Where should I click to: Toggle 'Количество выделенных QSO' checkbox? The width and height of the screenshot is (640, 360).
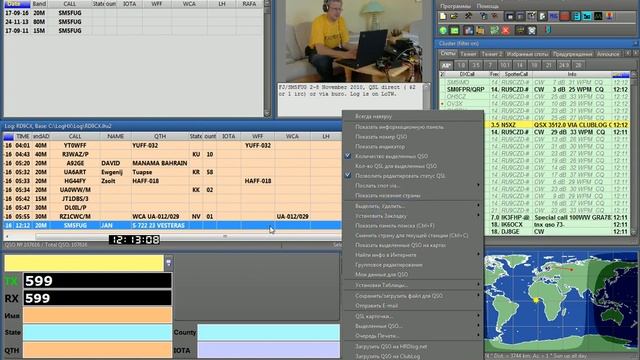[348, 156]
